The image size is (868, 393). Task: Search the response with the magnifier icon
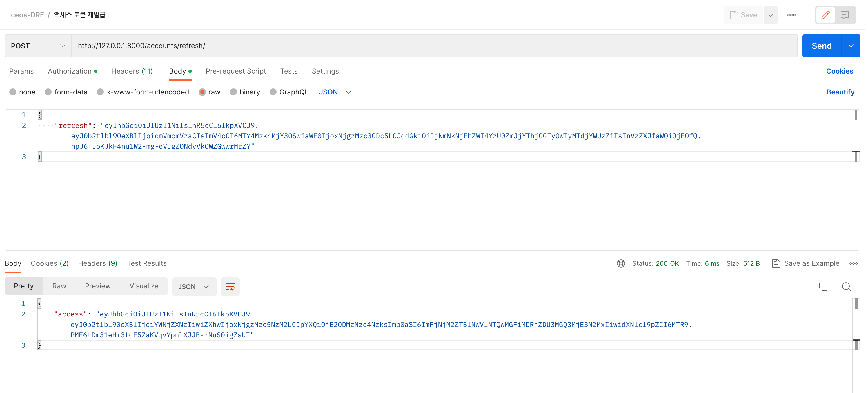click(x=846, y=286)
